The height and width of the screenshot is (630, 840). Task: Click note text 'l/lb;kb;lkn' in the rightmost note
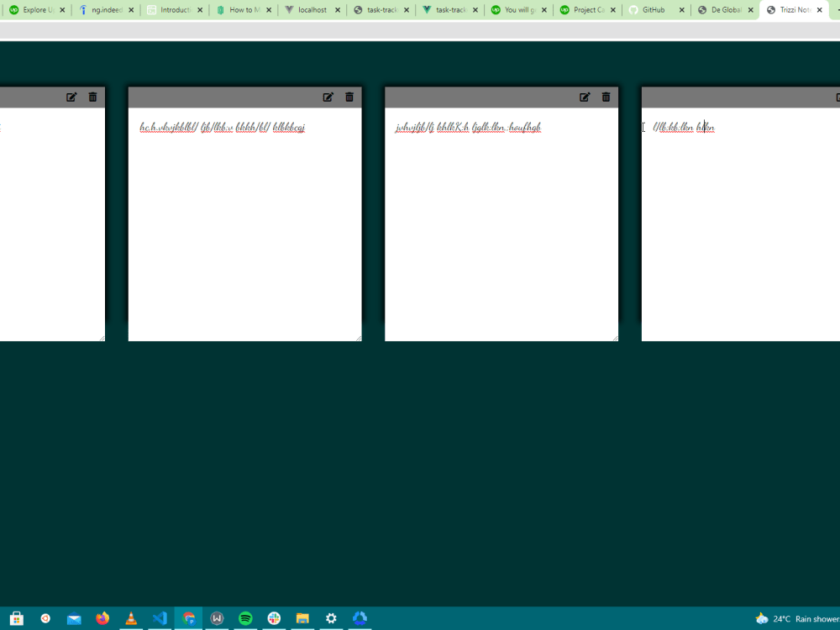click(673, 127)
